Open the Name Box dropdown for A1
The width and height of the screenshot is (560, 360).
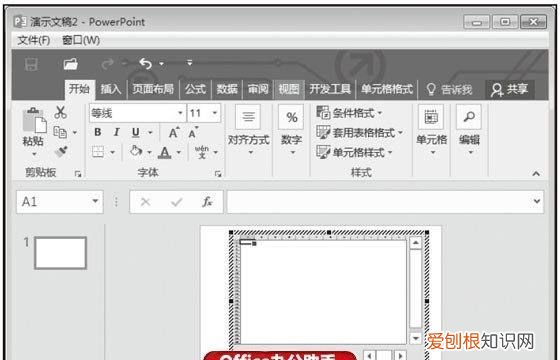pos(95,201)
